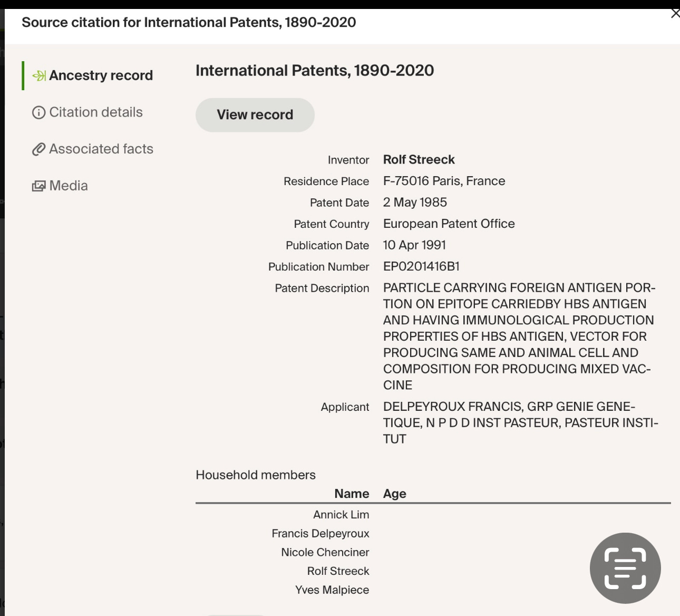The image size is (680, 616).
Task: Click the Patent Description label
Action: pyautogui.click(x=322, y=288)
